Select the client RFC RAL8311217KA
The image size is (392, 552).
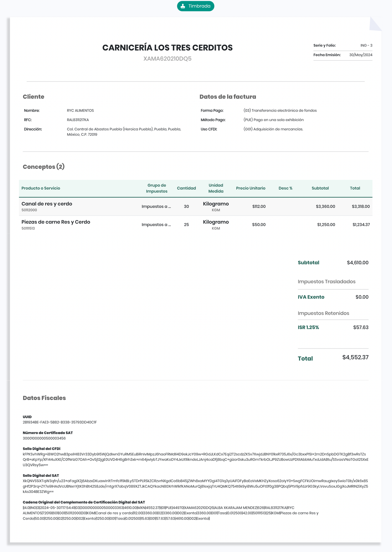click(x=78, y=120)
